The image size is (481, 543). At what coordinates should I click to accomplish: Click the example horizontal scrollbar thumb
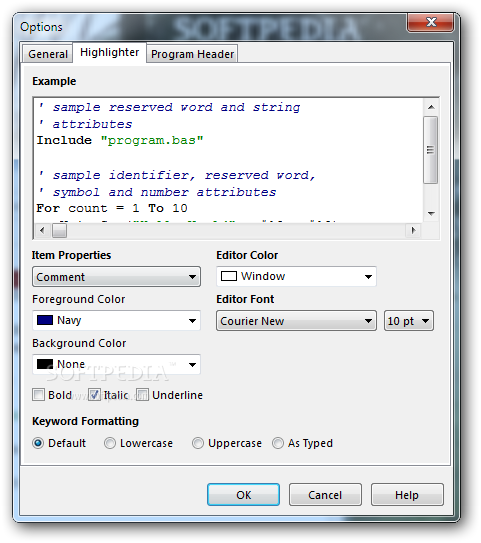60,230
